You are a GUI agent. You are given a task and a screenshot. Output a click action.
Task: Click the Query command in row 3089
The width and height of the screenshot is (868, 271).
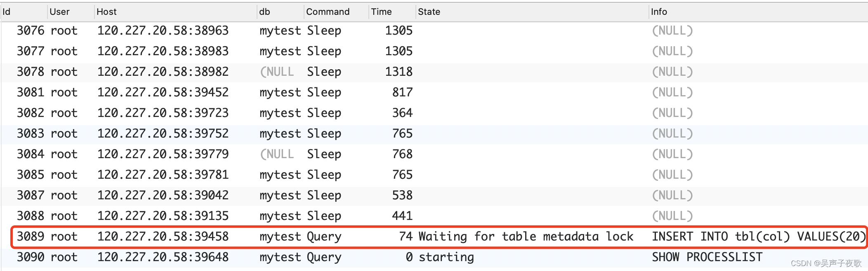click(324, 237)
